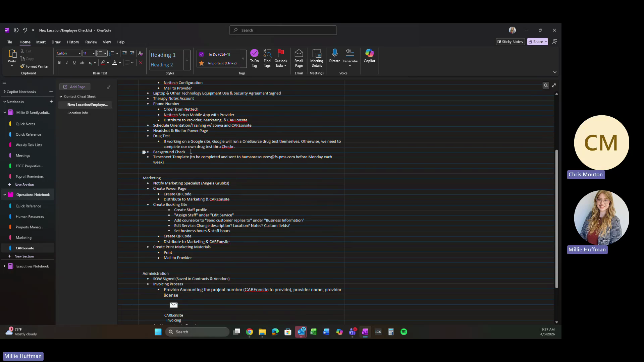Click the Undo arrow in title bar

[x=24, y=30]
